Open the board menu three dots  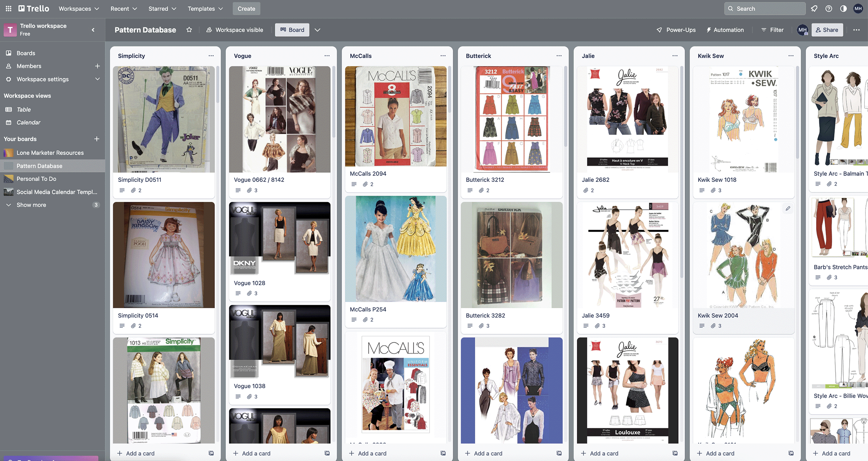pos(857,30)
